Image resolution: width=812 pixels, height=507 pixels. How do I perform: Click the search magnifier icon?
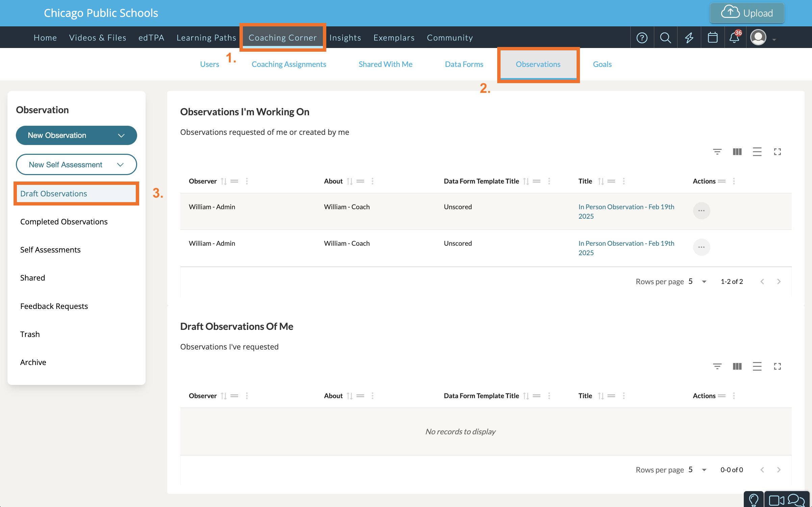665,38
